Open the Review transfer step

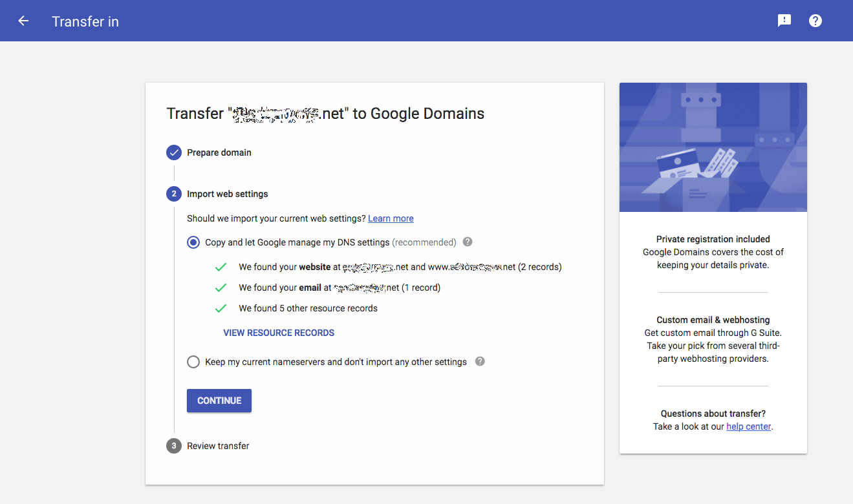click(218, 446)
